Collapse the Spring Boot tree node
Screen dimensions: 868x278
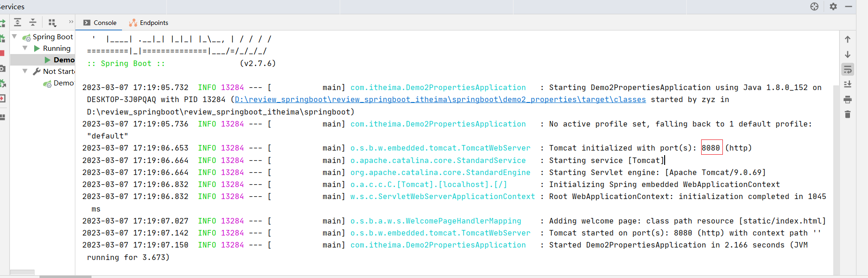[14, 36]
